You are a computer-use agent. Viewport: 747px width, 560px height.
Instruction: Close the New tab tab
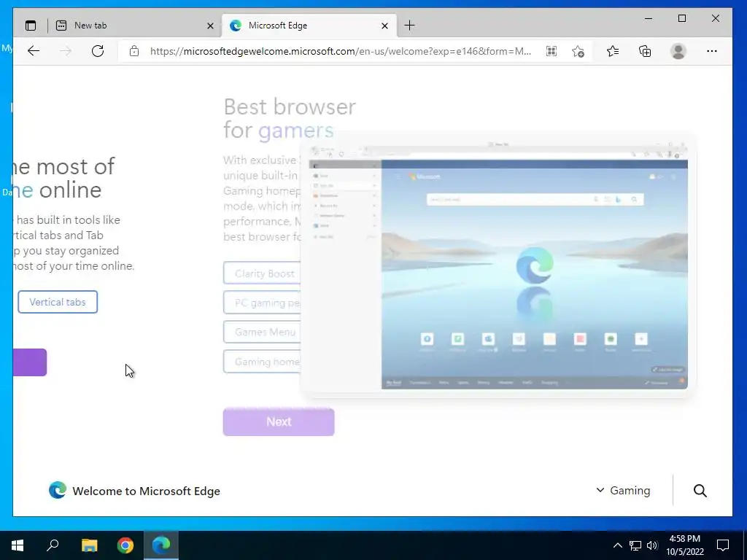pos(210,26)
